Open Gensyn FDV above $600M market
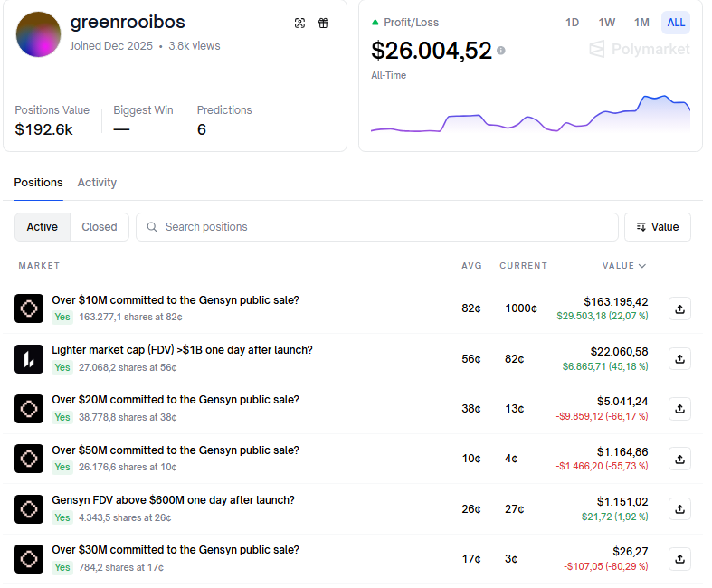 point(173,500)
